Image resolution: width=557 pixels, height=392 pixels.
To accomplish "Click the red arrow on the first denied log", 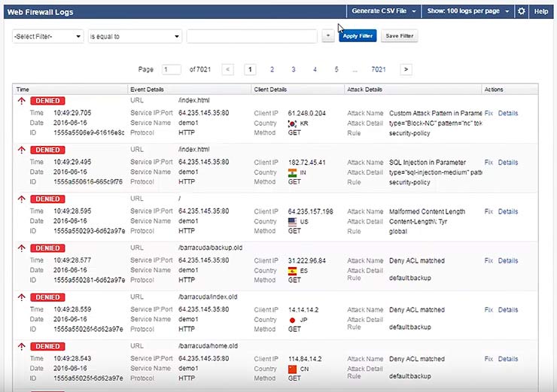I will (x=22, y=101).
